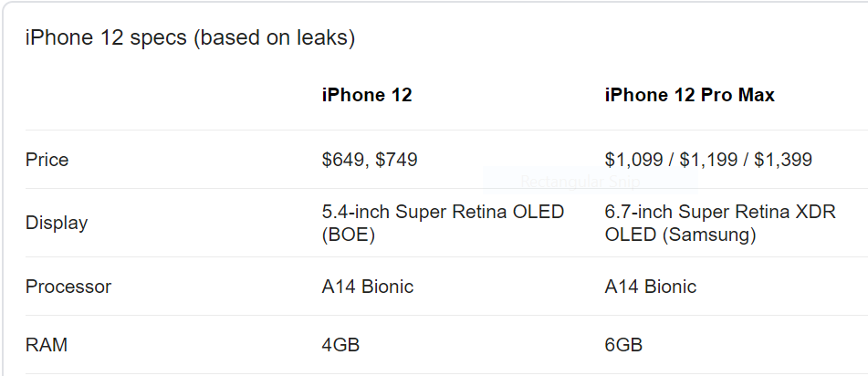
Task: Click the Processor row label
Action: [x=68, y=287]
